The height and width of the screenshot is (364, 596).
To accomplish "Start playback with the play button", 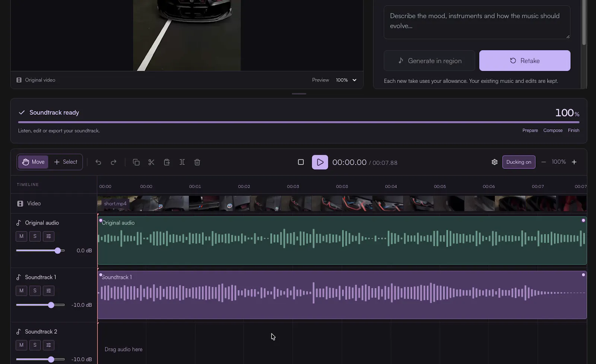I will coord(320,162).
